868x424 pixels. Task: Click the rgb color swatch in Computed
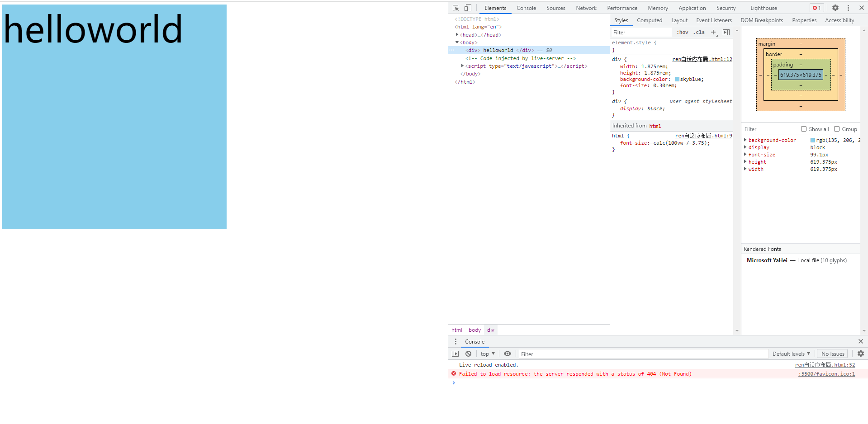[x=813, y=140]
